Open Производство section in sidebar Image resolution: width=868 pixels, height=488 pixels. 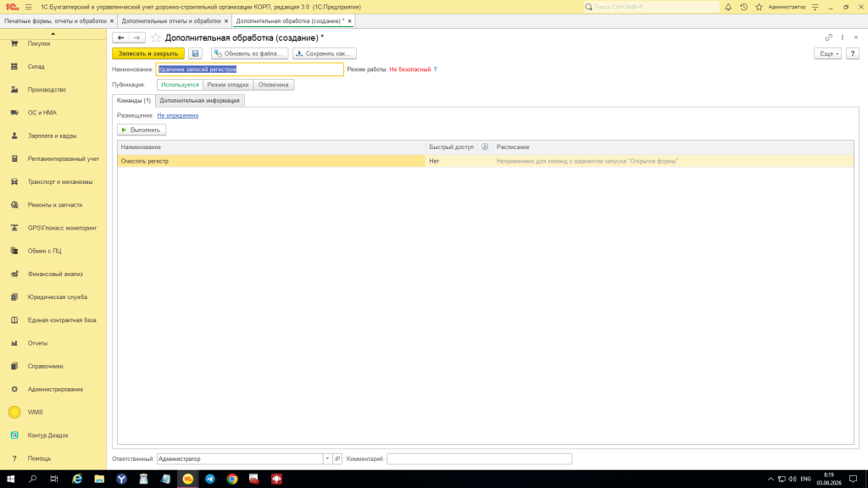tap(47, 90)
